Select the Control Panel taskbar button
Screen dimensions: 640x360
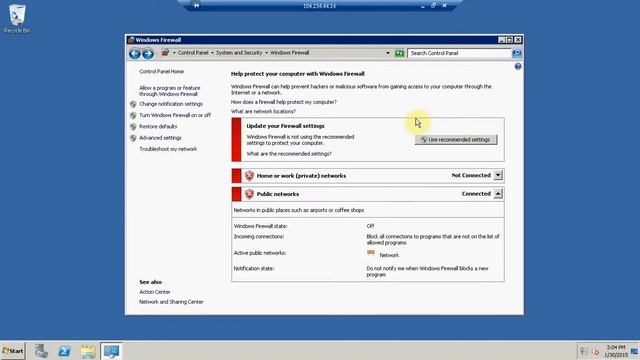(x=111, y=351)
